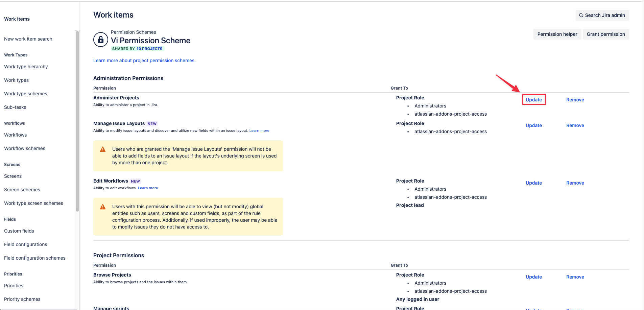Click the NEW badge next to Manage Issue Layouts
The width and height of the screenshot is (644, 310).
click(152, 123)
